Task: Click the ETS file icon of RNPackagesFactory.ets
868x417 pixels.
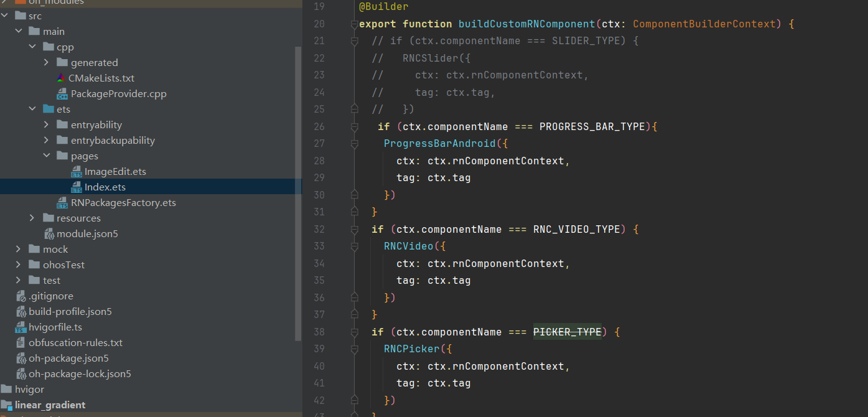Action: click(62, 203)
